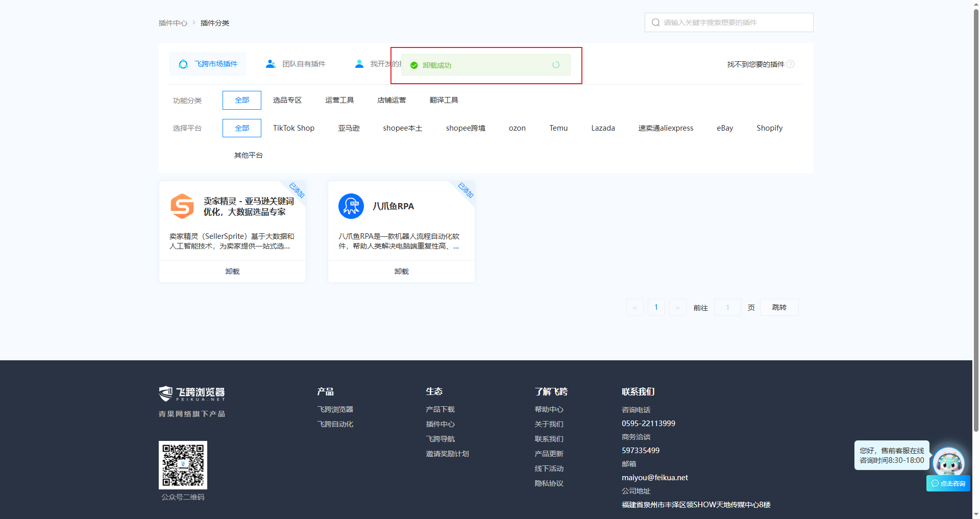980x519 pixels.
Task: Click the 点击咨询 chat button
Action: click(x=948, y=483)
